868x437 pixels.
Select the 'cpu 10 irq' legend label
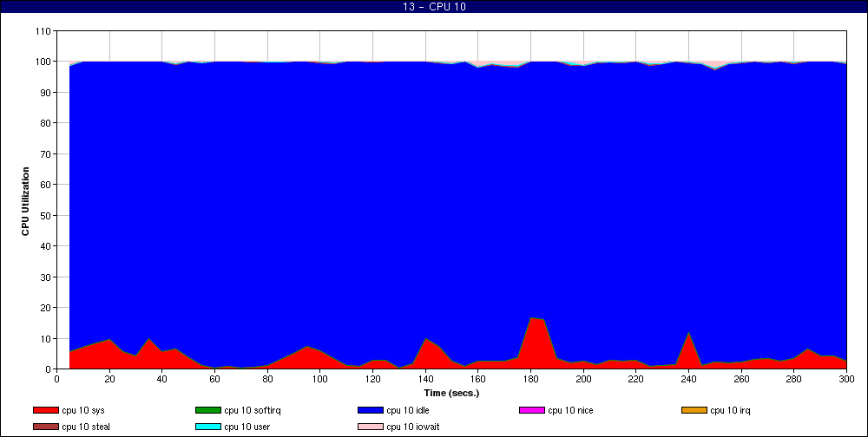coord(730,410)
